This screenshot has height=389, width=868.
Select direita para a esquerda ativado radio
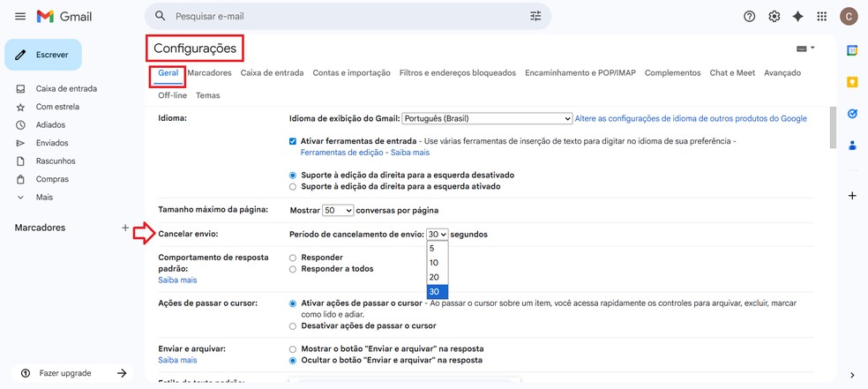pos(293,186)
